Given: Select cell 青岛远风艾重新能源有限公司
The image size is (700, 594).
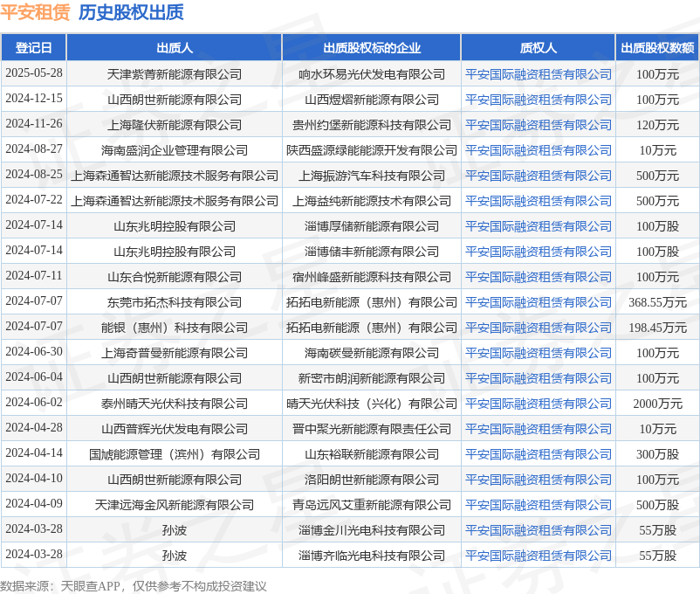Looking at the screenshot, I should point(372,505).
